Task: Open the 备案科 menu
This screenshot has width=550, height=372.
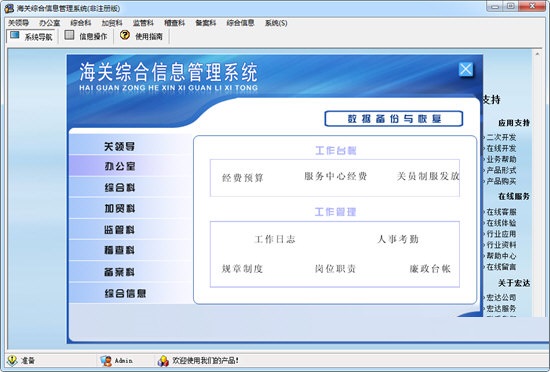Action: (x=206, y=23)
